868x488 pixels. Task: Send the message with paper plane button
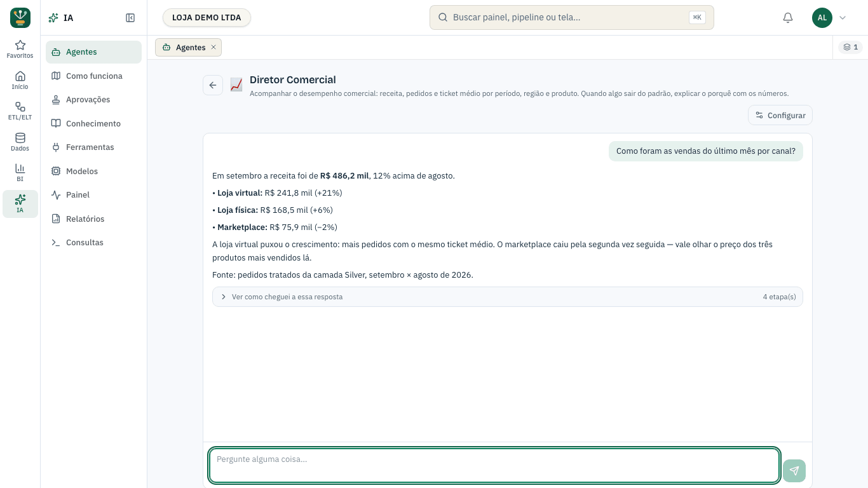pyautogui.click(x=794, y=471)
